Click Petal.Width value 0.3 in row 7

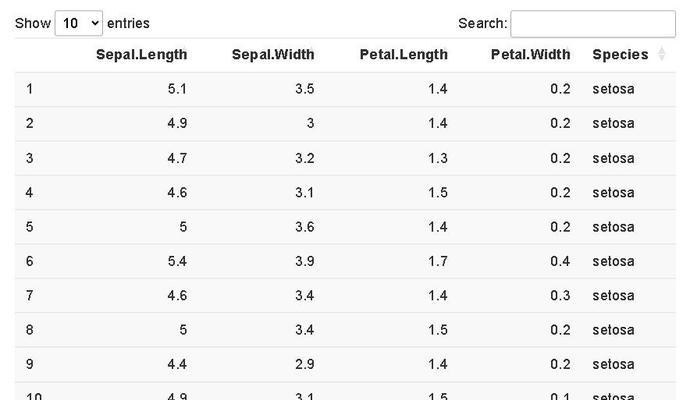pyautogui.click(x=560, y=296)
